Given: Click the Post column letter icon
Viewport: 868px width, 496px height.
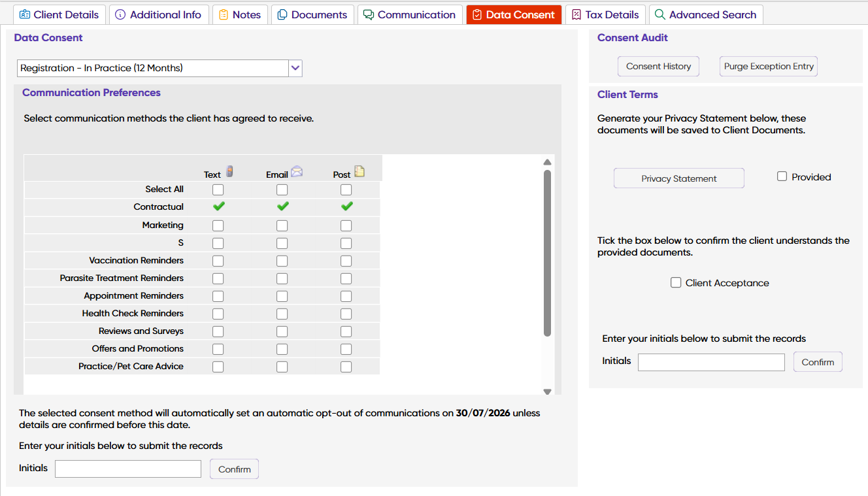Looking at the screenshot, I should click(359, 172).
